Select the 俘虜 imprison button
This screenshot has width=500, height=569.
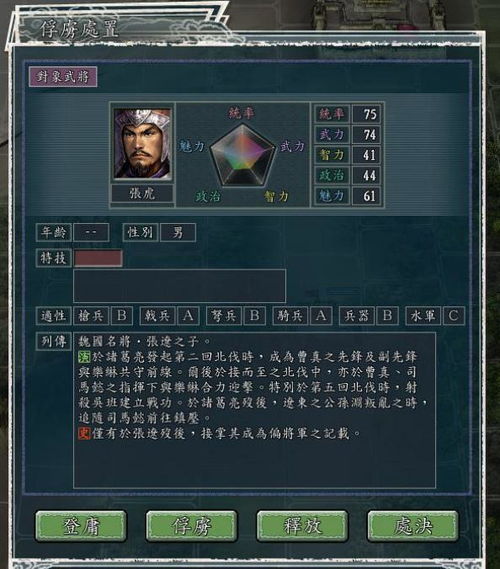coord(192,526)
